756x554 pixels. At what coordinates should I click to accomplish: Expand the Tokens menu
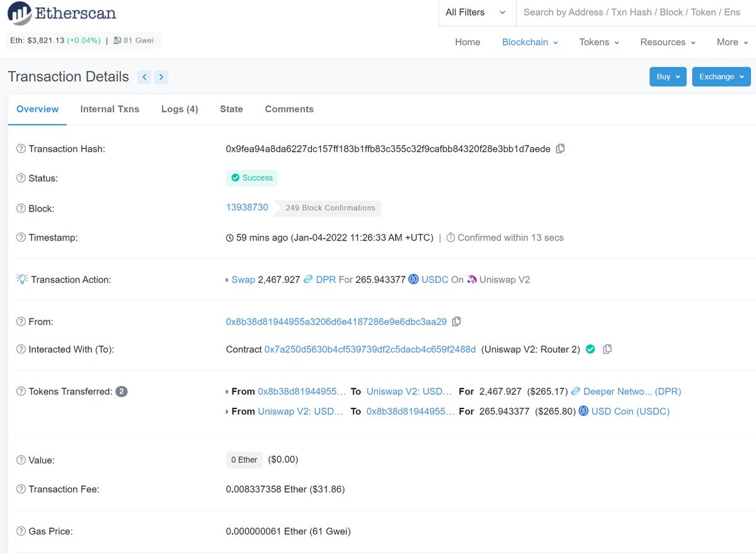[x=599, y=42]
